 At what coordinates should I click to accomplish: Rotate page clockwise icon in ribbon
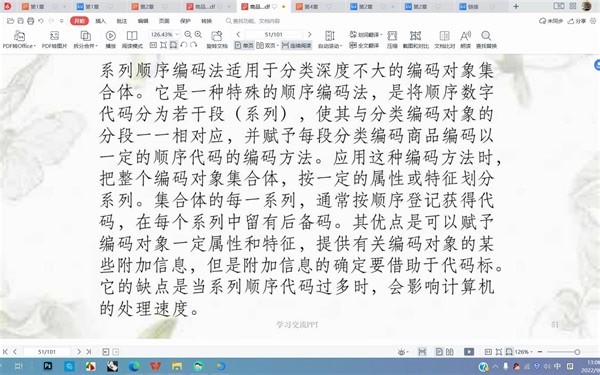point(194,45)
